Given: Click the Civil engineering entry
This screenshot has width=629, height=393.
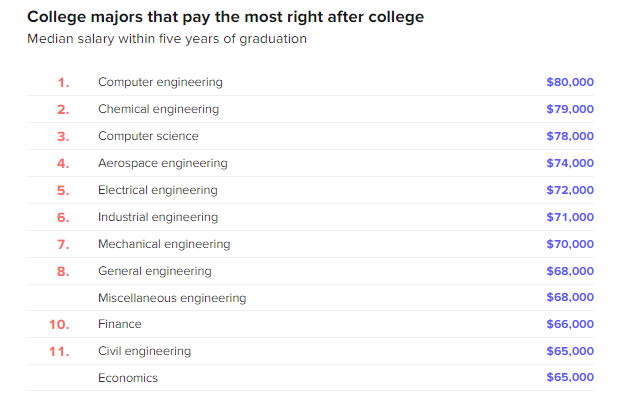Looking at the screenshot, I should point(144,351).
